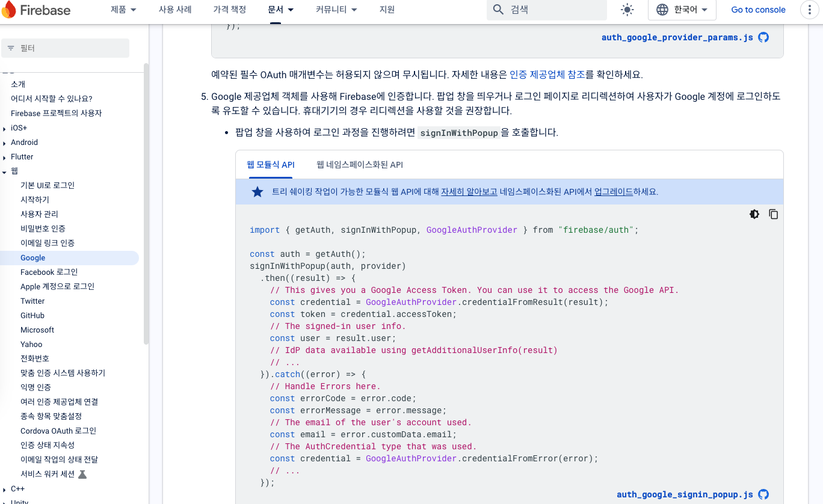Switch to 웹 네임스페이스화된 API tab
This screenshot has height=504, width=823.
point(360,165)
